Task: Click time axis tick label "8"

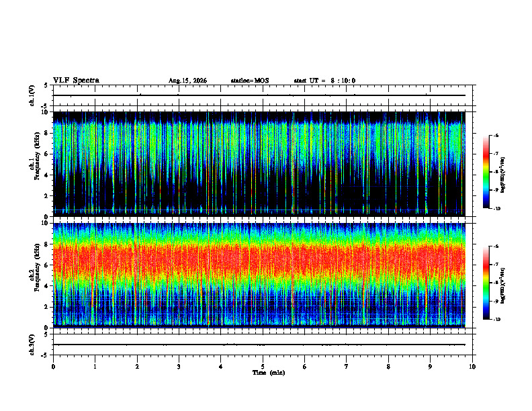Action: (388, 367)
